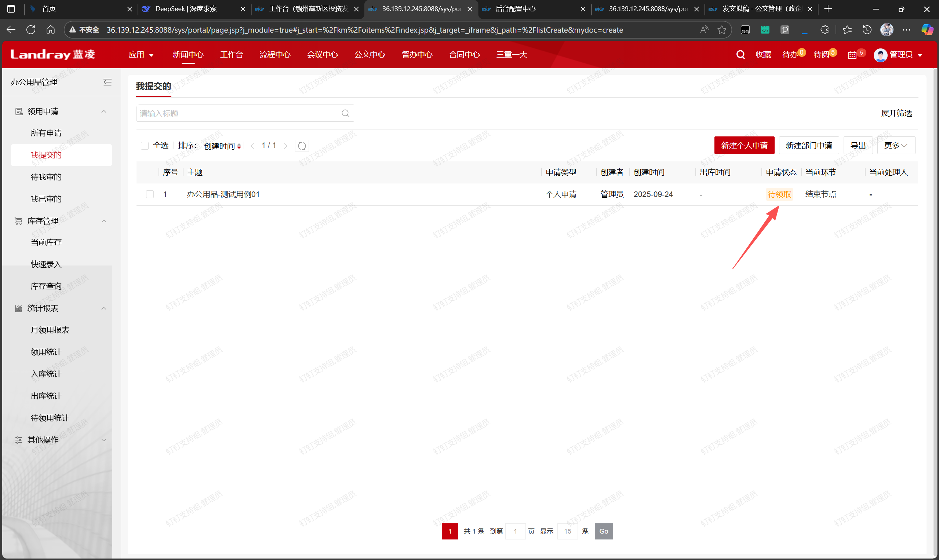Click browser favorites star icon
The width and height of the screenshot is (939, 560).
click(x=721, y=30)
